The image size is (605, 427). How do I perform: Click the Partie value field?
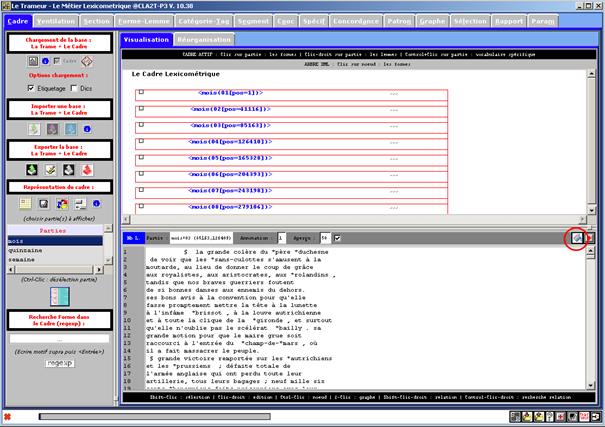pos(201,238)
